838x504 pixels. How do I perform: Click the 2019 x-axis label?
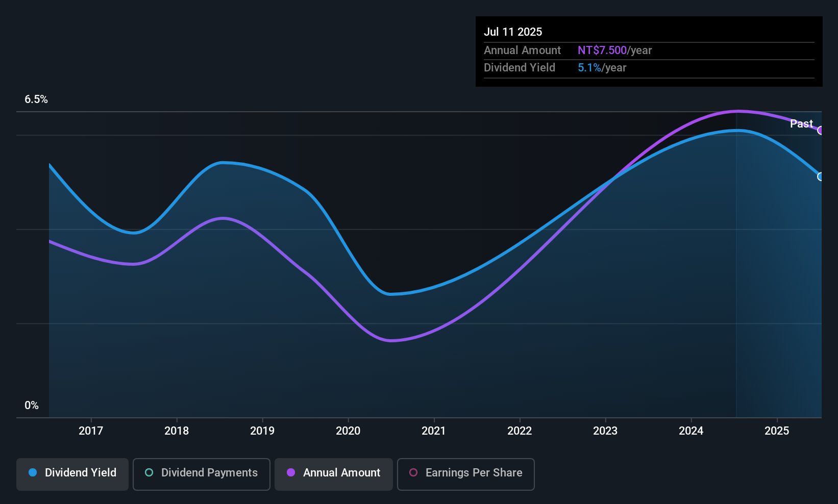pyautogui.click(x=262, y=431)
